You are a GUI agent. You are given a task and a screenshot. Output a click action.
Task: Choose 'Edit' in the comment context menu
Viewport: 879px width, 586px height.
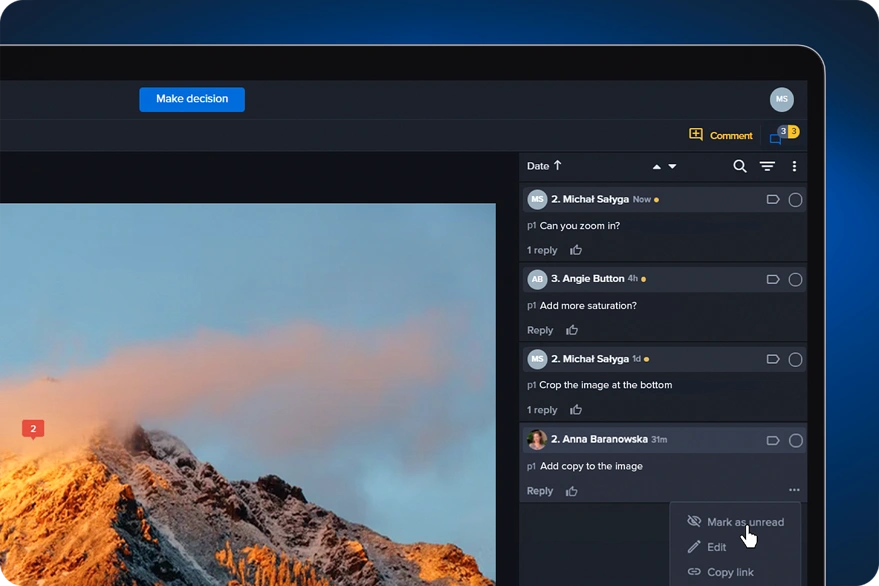[x=716, y=547]
